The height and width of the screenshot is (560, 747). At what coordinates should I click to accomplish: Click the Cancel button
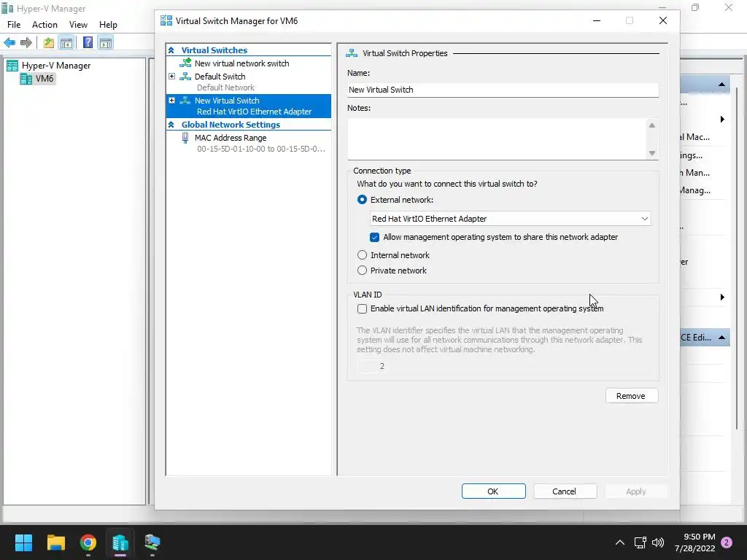[x=565, y=491]
